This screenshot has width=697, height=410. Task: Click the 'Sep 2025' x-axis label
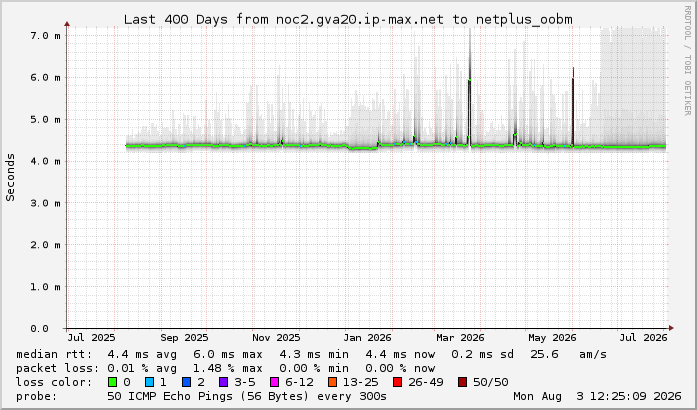click(x=184, y=338)
